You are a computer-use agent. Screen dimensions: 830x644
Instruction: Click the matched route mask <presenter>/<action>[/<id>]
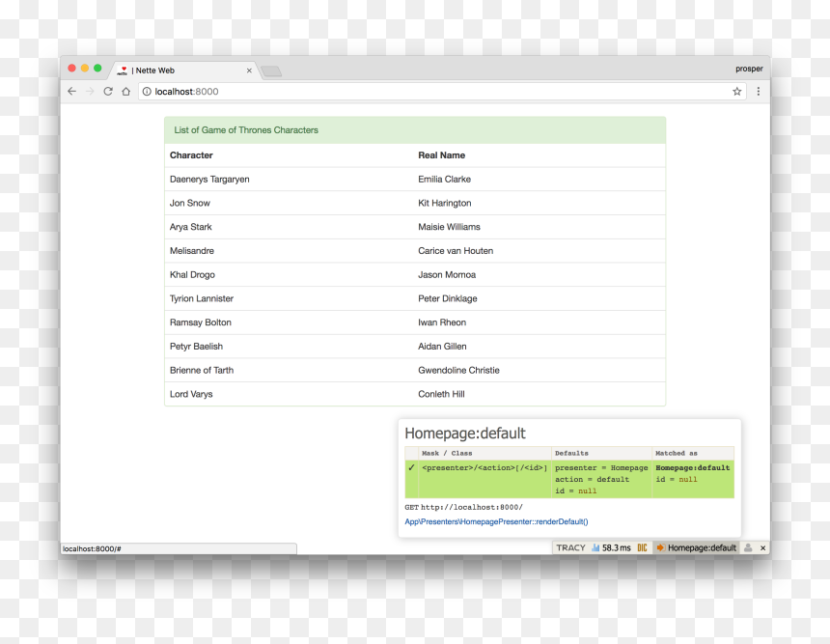(x=484, y=467)
